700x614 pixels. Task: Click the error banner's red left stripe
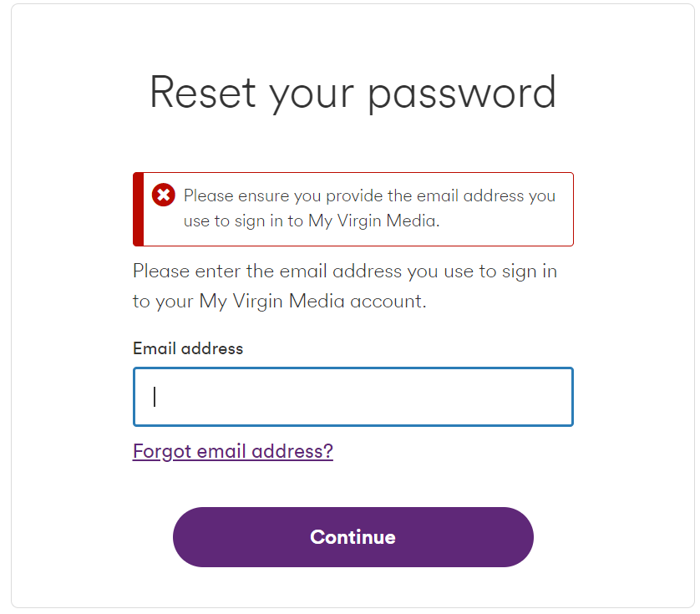137,209
